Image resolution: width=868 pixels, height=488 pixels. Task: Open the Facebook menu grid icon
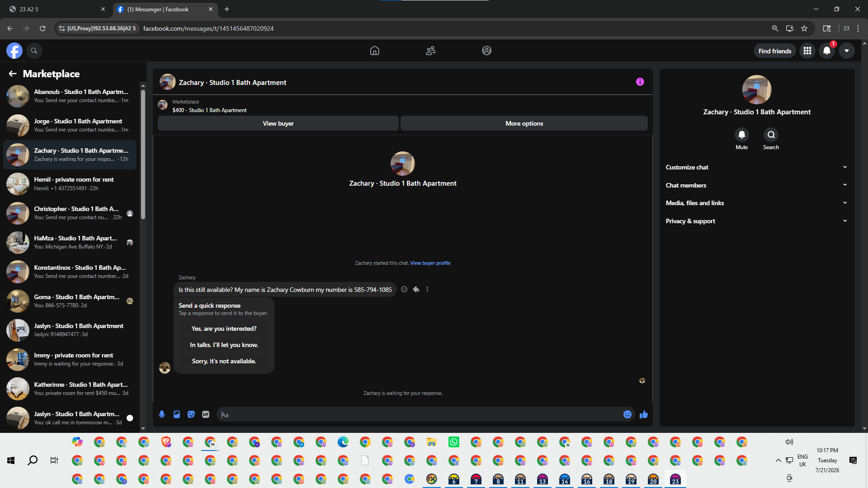[x=807, y=51]
